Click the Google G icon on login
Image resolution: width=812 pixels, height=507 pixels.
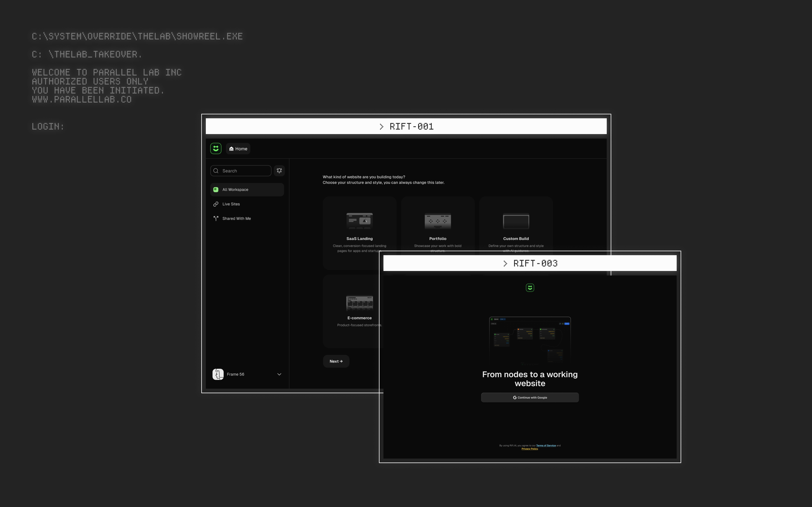tap(515, 397)
